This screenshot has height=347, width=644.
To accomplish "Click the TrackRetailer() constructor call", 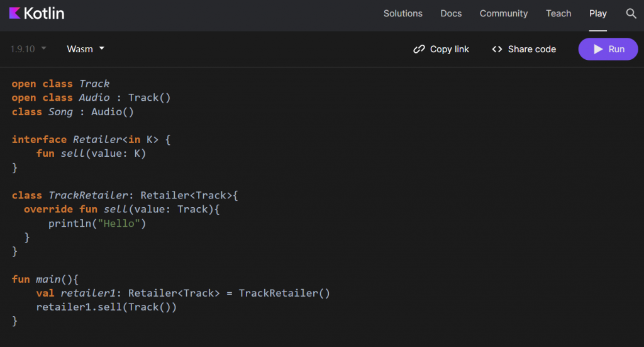I will coord(284,293).
